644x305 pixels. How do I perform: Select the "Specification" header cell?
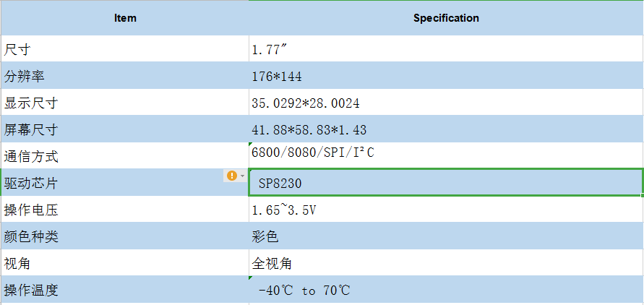click(x=446, y=18)
